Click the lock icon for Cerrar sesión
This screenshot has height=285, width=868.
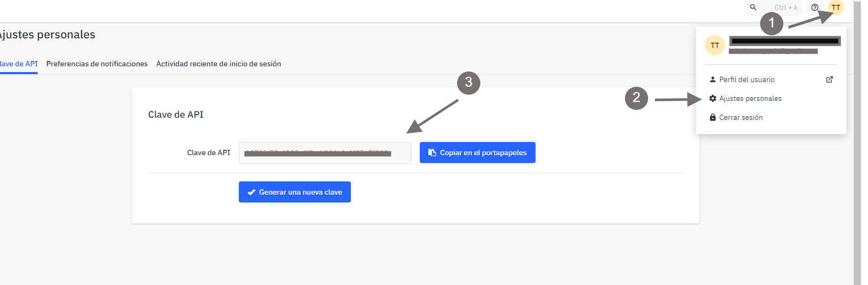(x=713, y=117)
